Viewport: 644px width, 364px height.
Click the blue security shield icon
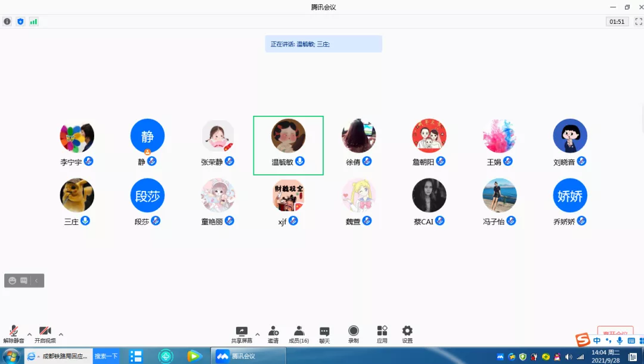(x=20, y=21)
